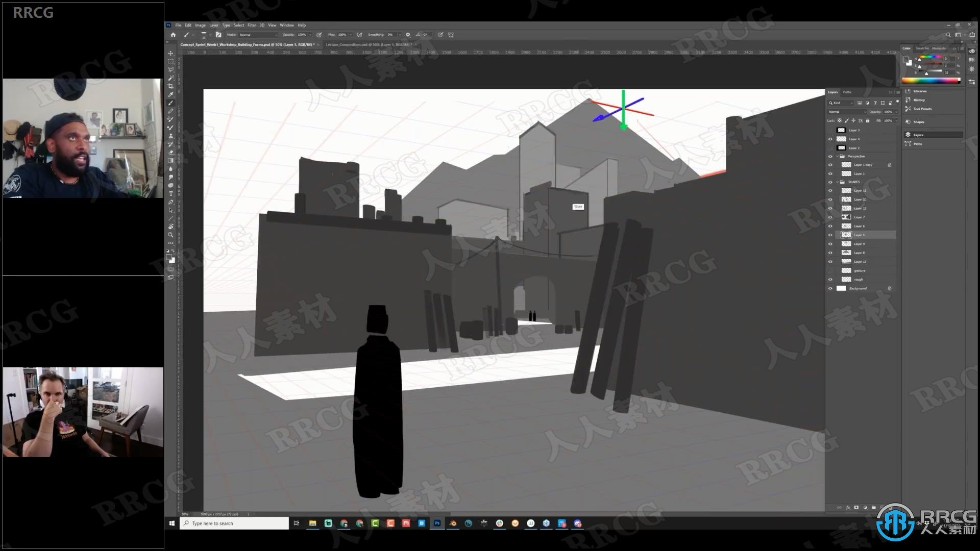Open the Image menu
The image size is (980, 551).
pyautogui.click(x=200, y=25)
